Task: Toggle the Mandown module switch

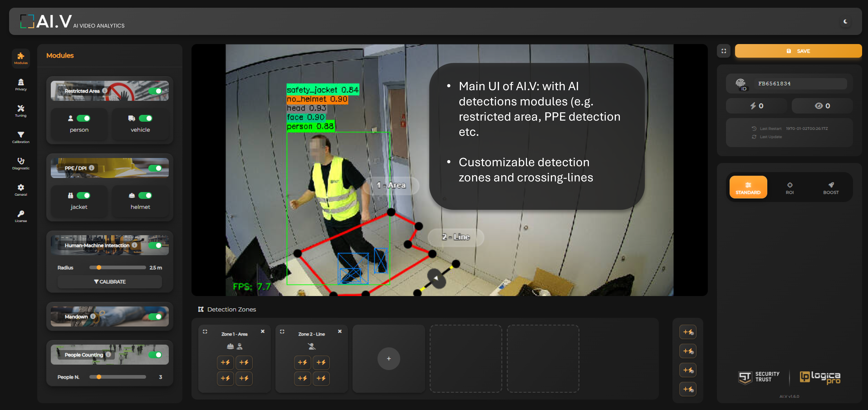Action: click(155, 317)
